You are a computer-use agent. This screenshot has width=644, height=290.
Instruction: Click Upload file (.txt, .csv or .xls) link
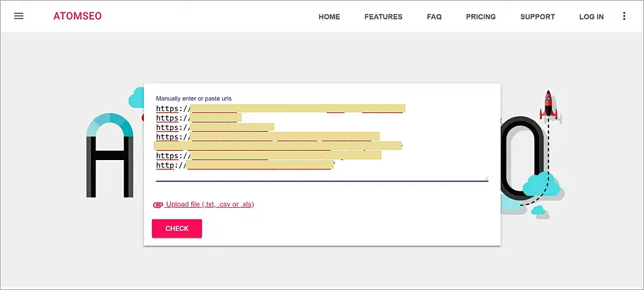coord(210,204)
